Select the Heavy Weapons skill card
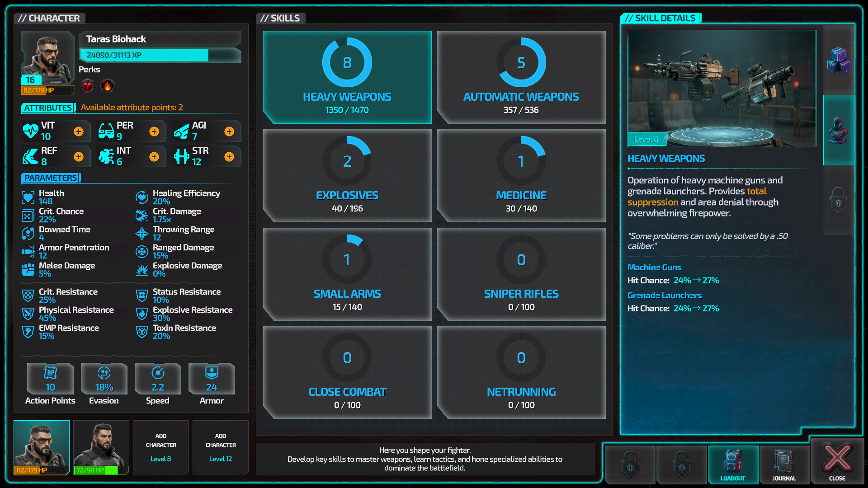The image size is (868, 488). [x=347, y=77]
